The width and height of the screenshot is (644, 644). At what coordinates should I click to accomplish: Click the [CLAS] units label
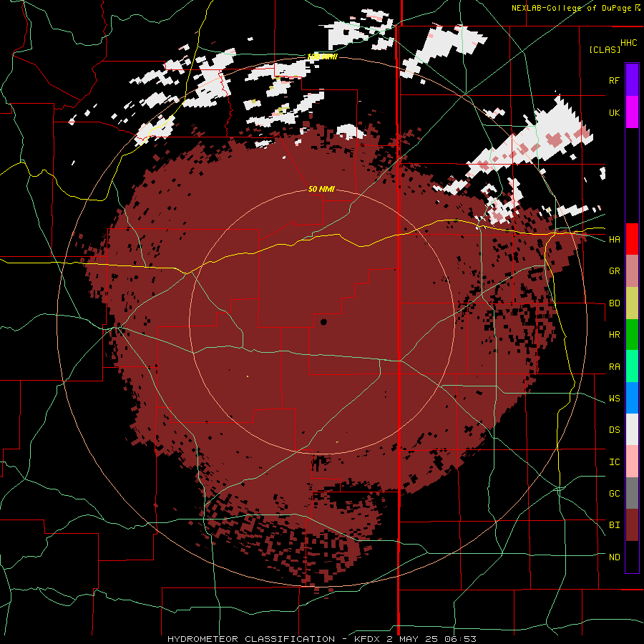[x=605, y=49]
